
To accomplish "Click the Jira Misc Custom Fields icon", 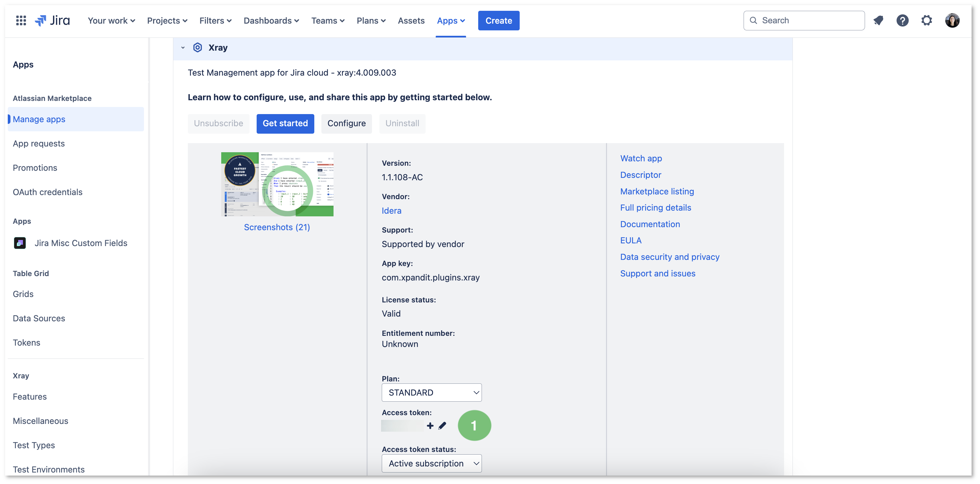I will 20,243.
